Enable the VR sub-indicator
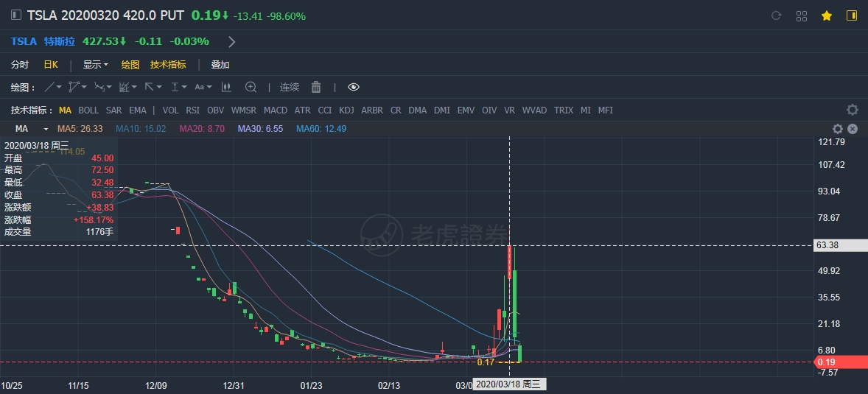Viewport: 868px width, 394px height. click(509, 110)
